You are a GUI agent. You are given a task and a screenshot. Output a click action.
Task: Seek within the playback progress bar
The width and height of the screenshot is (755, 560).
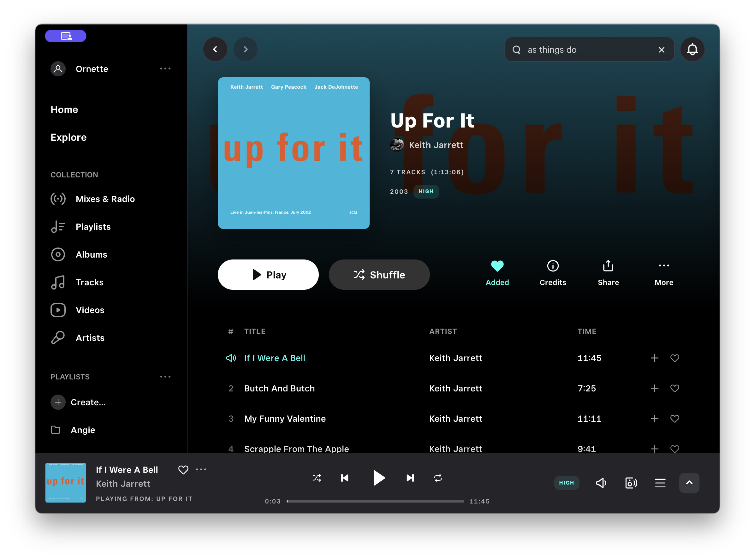tap(375, 501)
